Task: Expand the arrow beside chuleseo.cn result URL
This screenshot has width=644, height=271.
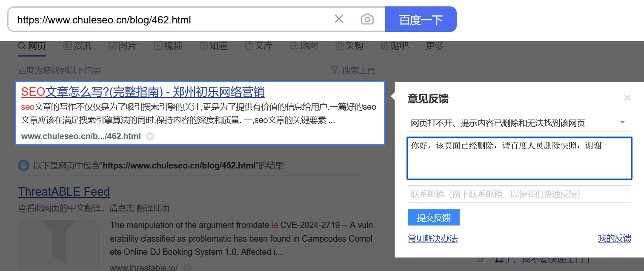Action: [x=150, y=137]
